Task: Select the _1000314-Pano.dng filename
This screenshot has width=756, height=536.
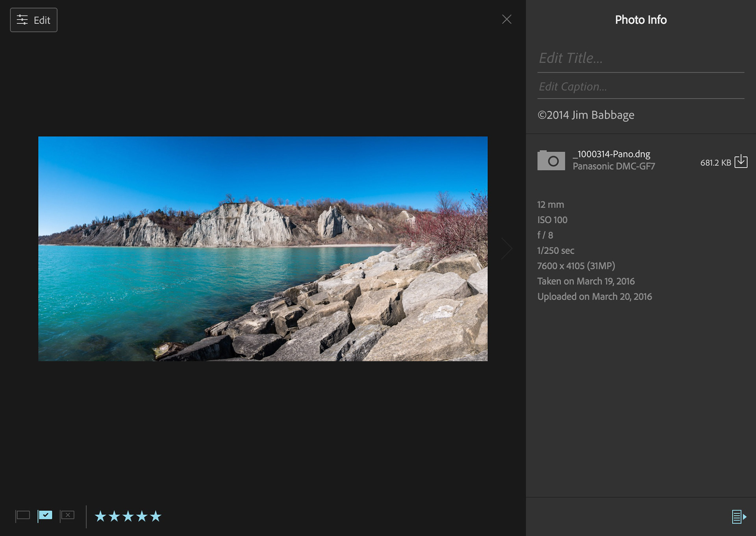Action: (x=611, y=154)
